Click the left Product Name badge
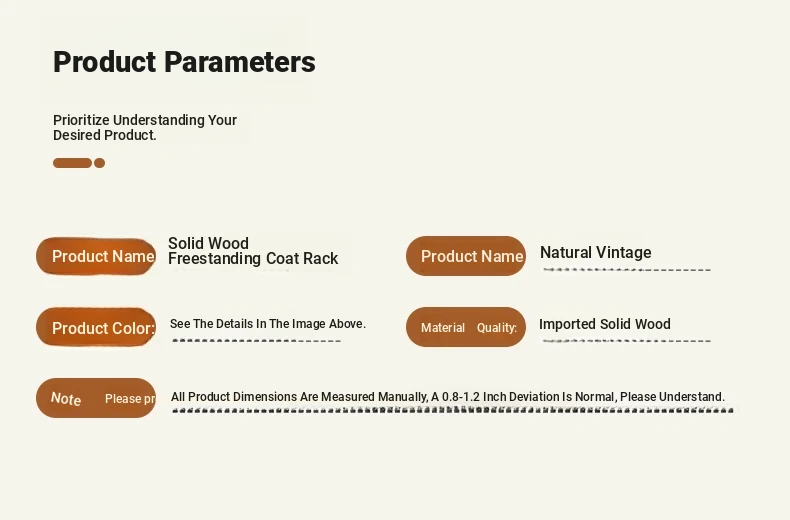 click(x=96, y=256)
